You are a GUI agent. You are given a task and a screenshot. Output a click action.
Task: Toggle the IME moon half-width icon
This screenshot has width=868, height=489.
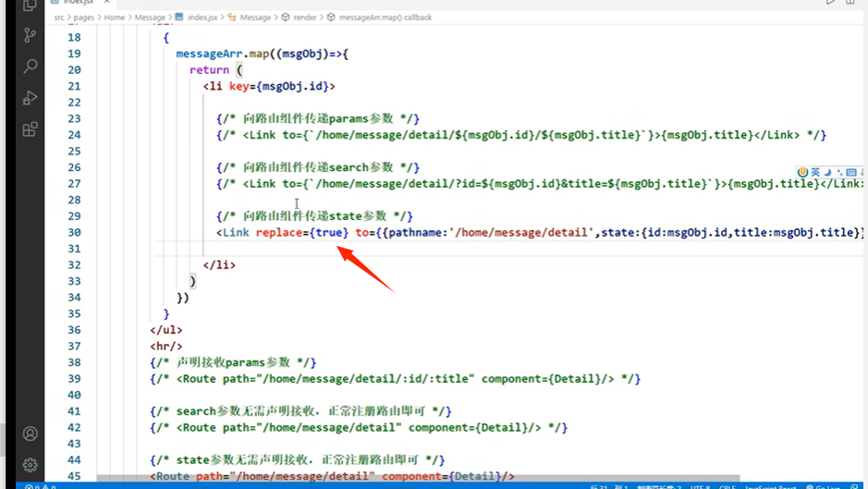(827, 172)
